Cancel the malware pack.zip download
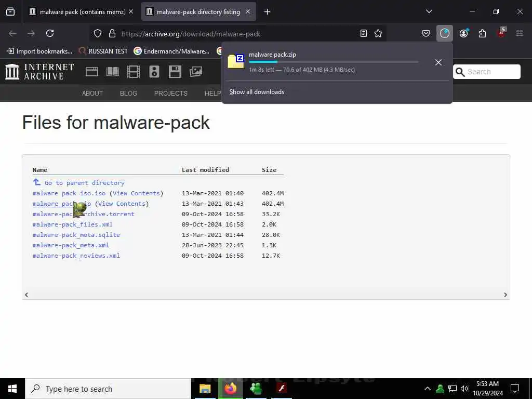This screenshot has height=399, width=532. click(x=438, y=62)
